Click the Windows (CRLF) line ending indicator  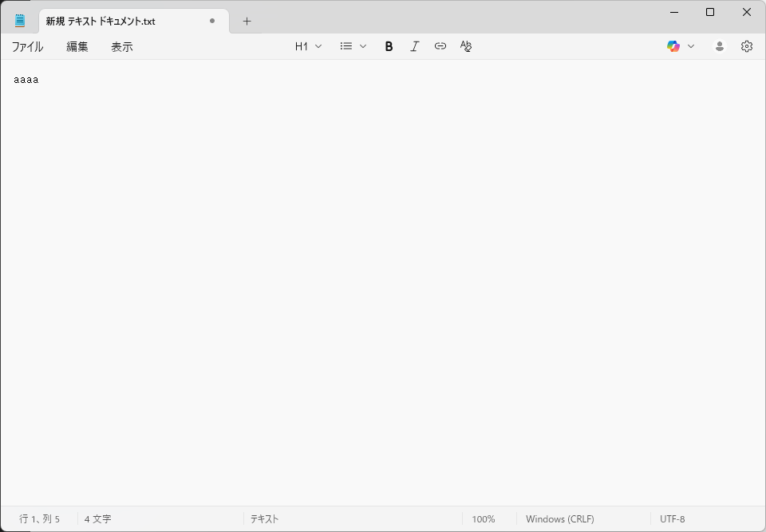tap(559, 519)
